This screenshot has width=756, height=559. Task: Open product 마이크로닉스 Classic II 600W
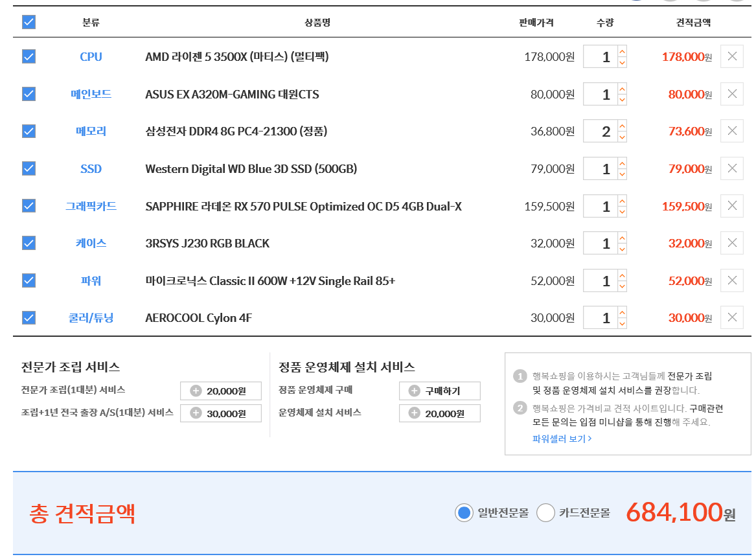click(270, 280)
